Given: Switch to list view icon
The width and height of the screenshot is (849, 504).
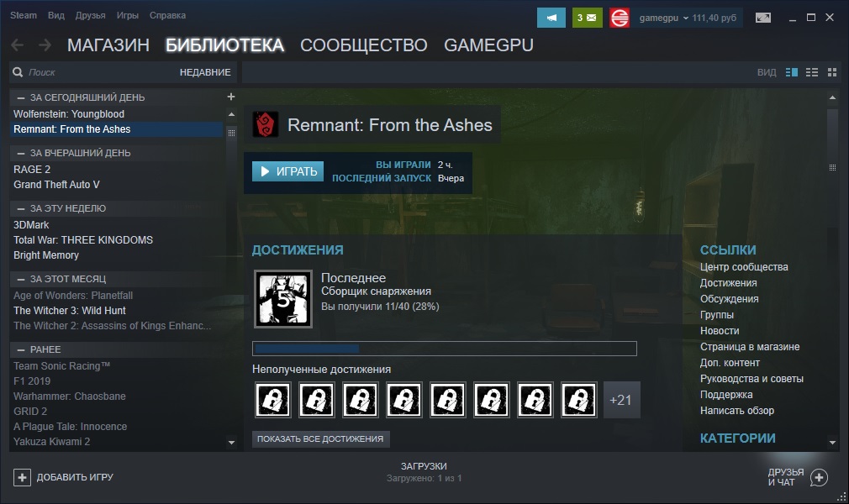Looking at the screenshot, I should pos(812,72).
